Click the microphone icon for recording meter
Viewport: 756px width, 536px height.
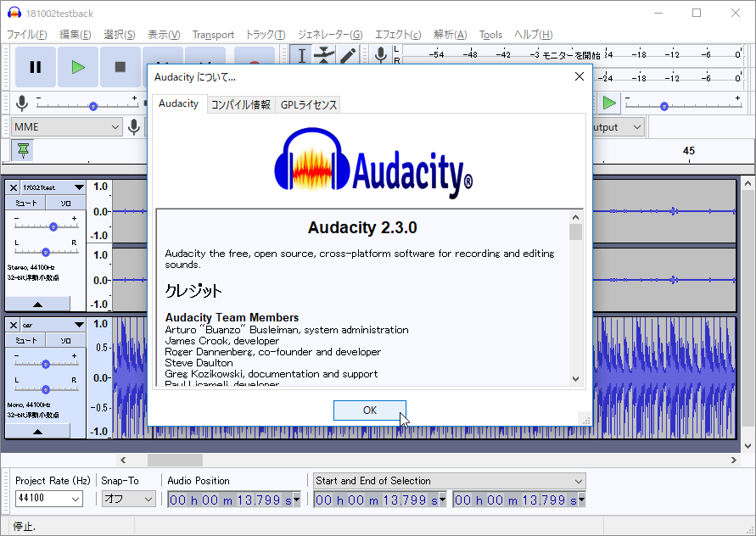point(380,54)
